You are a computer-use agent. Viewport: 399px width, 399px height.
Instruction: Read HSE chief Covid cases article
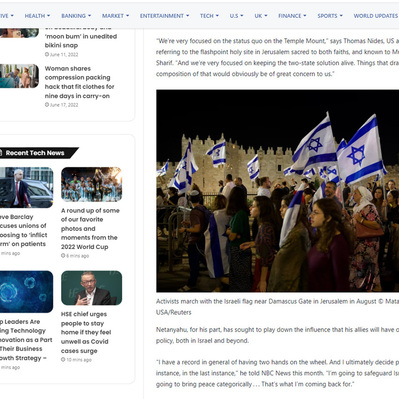(x=86, y=332)
